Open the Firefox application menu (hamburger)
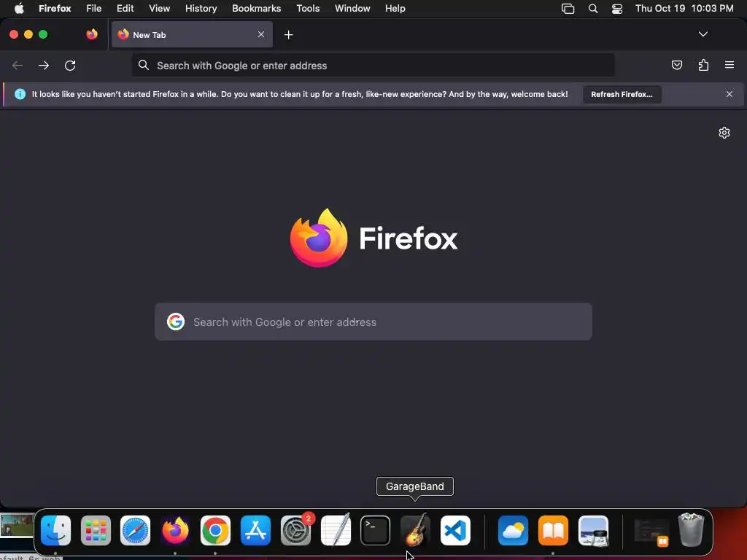This screenshot has width=747, height=560. click(x=729, y=65)
